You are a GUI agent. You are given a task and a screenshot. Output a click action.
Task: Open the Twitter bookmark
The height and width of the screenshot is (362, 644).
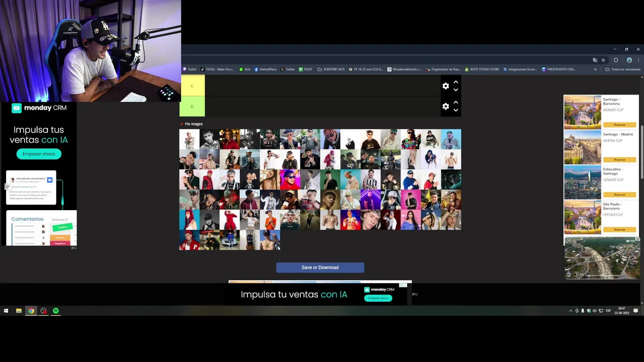(288, 69)
